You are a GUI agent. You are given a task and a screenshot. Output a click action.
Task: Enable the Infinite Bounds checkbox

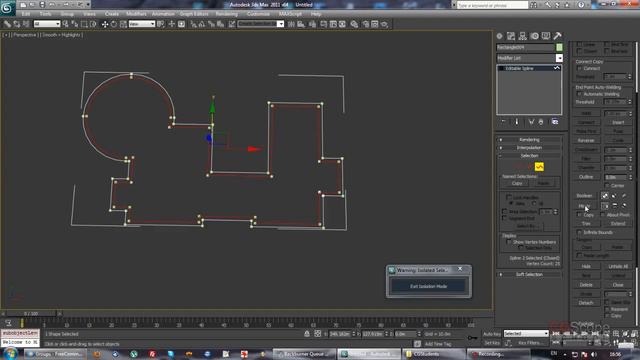pos(580,232)
